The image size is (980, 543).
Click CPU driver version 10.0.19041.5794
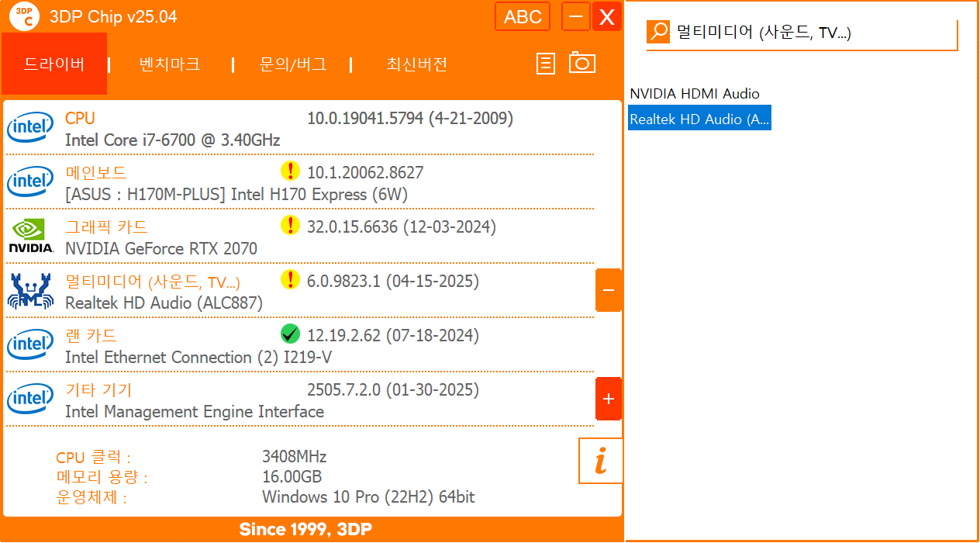410,119
